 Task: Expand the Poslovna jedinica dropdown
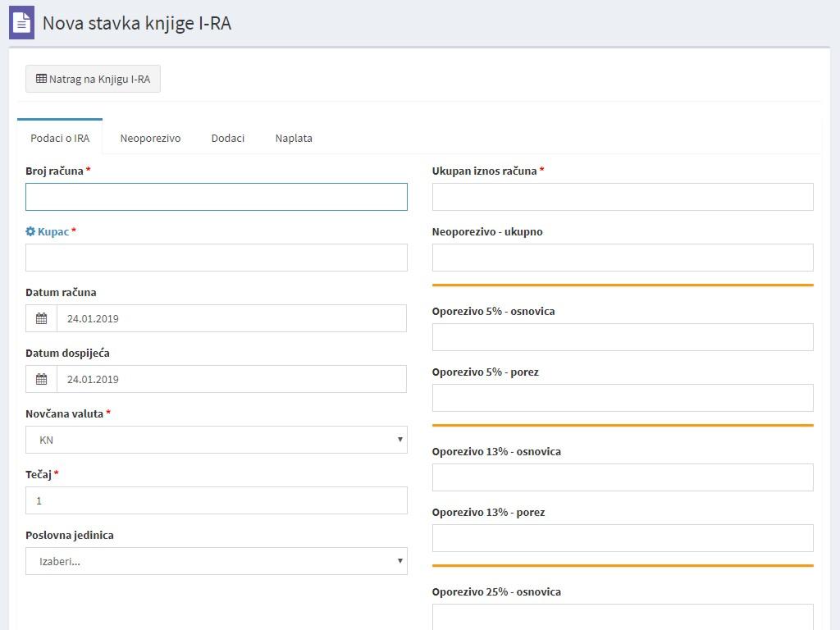click(217, 561)
